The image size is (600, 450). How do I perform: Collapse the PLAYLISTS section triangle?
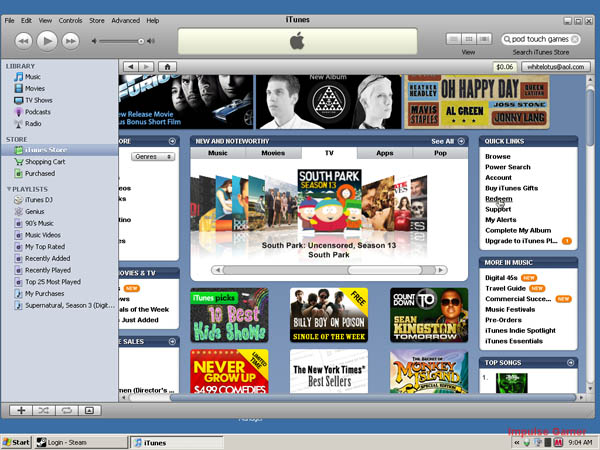[9, 189]
